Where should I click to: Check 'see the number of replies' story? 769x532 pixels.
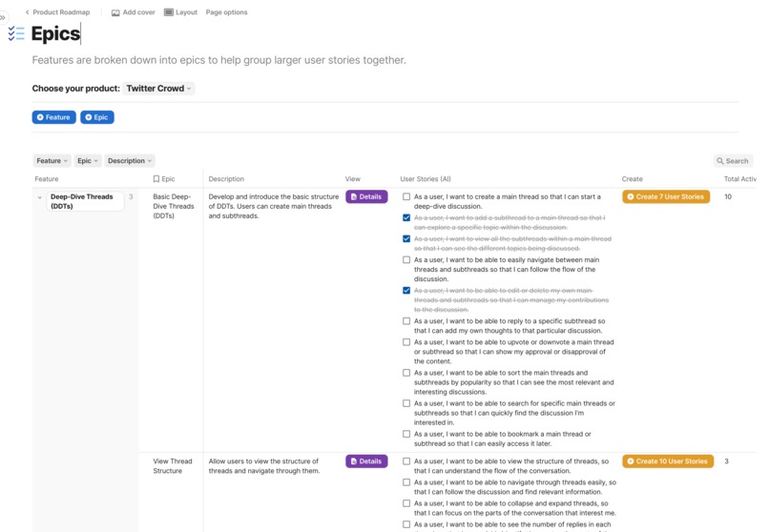click(406, 524)
